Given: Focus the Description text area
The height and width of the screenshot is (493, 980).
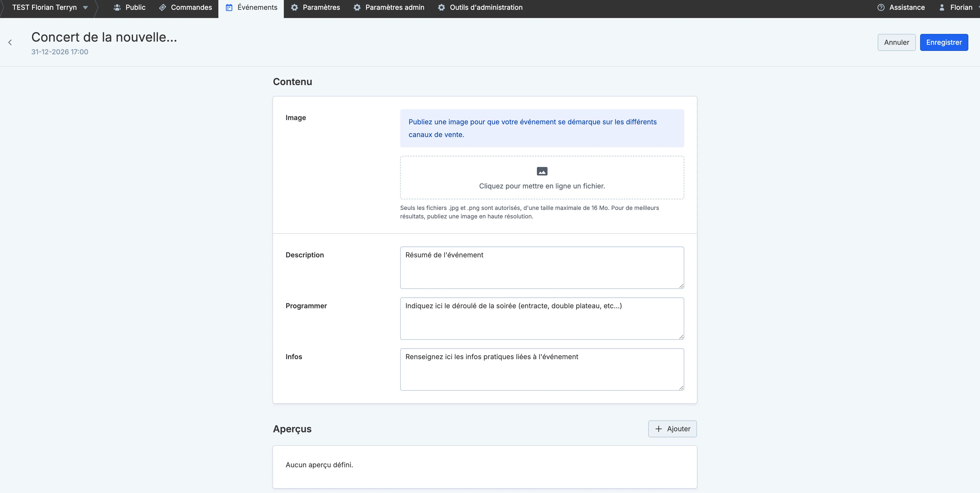Looking at the screenshot, I should tap(542, 267).
